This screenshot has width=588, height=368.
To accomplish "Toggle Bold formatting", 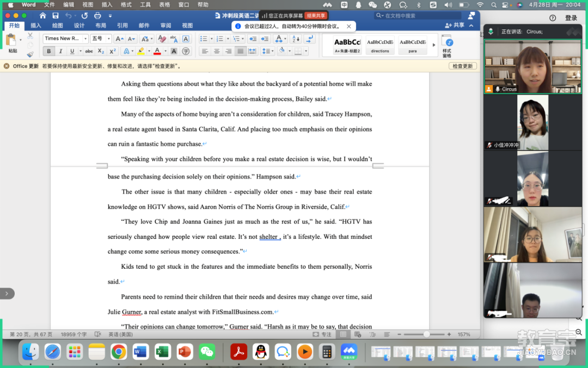I will (x=49, y=51).
